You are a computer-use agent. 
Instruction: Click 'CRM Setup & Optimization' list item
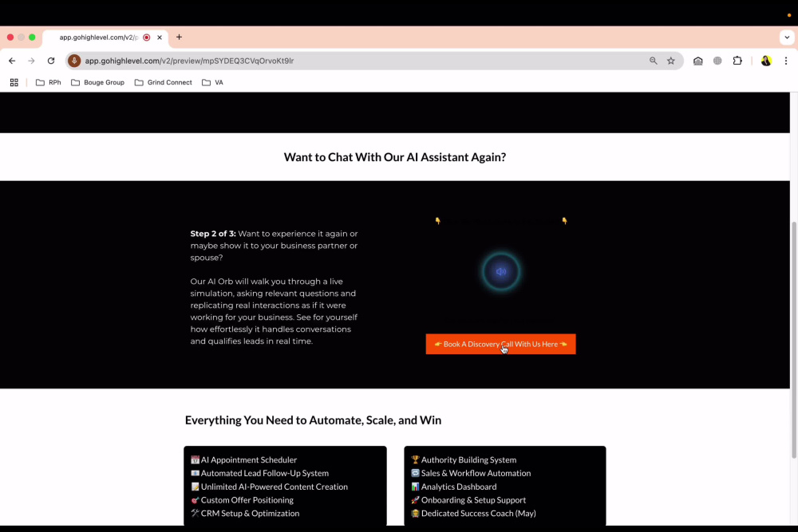[245, 513]
